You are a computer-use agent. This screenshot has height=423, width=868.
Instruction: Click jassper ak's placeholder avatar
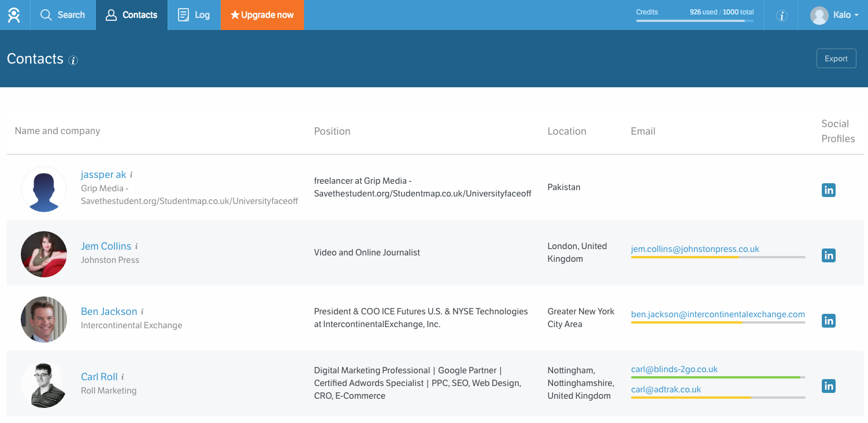[44, 189]
